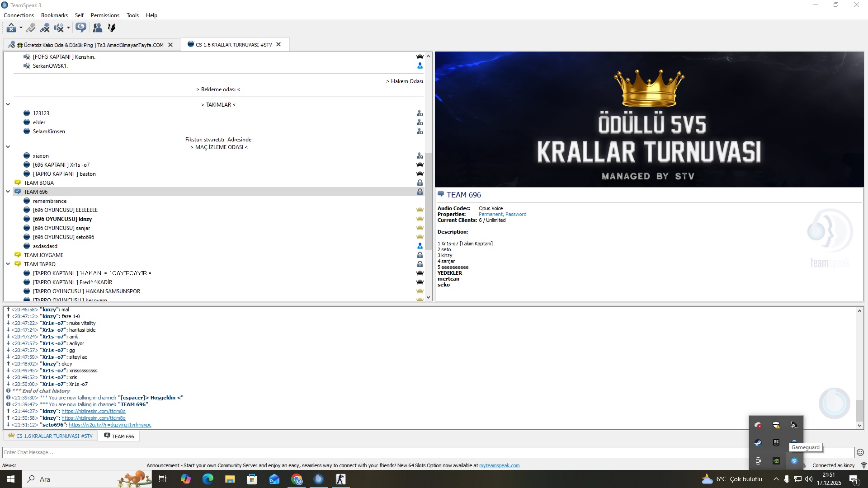The width and height of the screenshot is (868, 488).
Task: Open the emoji smiley picker
Action: pyautogui.click(x=860, y=452)
